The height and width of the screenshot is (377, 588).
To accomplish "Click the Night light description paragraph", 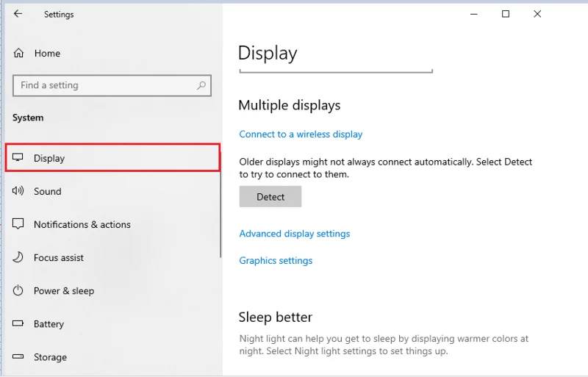I will tap(384, 345).
